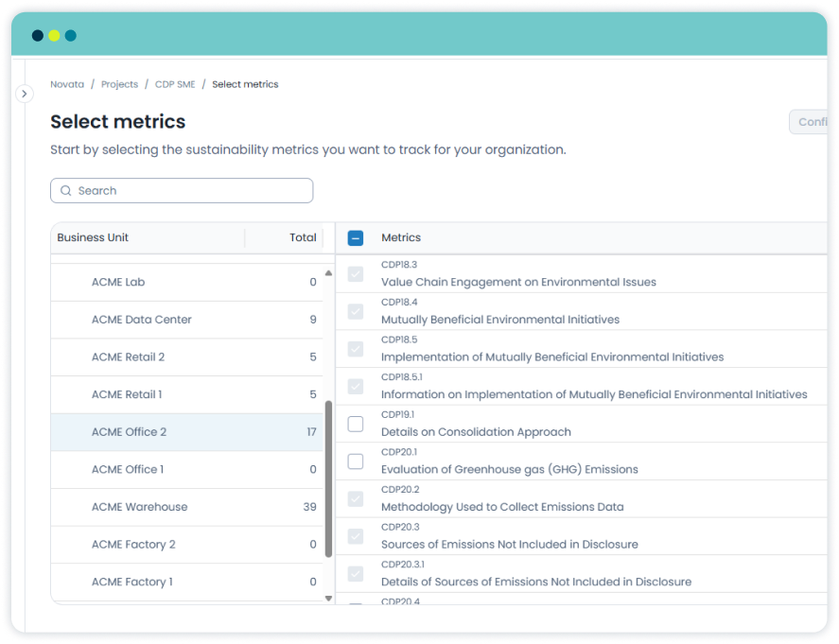This screenshot has height=644, width=839.
Task: Check CDP20.1 Evaluation of GHG Emissions
Action: tap(356, 461)
